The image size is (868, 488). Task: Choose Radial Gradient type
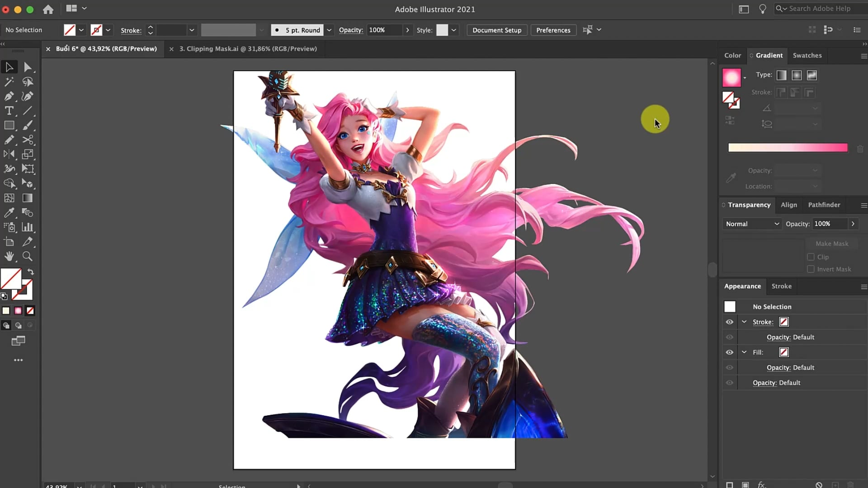tap(797, 75)
